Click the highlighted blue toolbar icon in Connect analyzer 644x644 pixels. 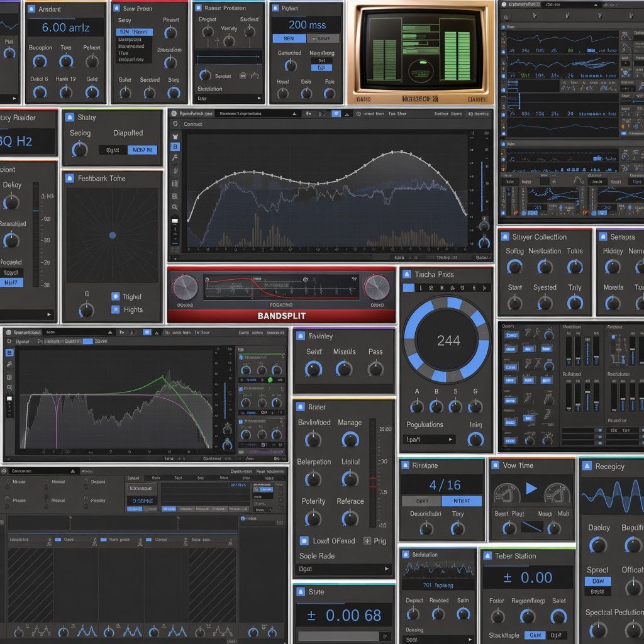336,113
